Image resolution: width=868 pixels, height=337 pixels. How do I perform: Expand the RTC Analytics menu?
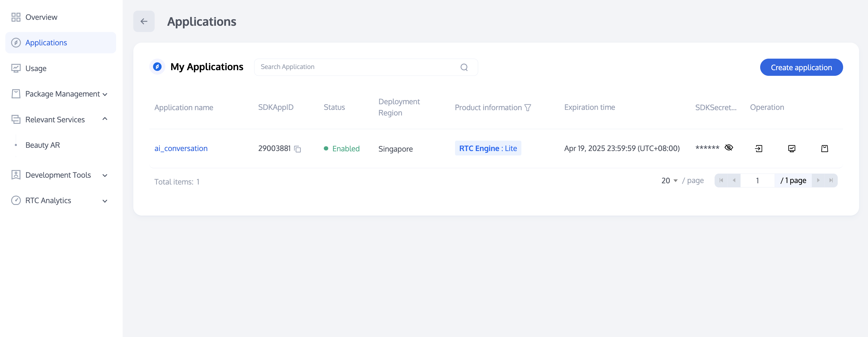pyautogui.click(x=105, y=201)
